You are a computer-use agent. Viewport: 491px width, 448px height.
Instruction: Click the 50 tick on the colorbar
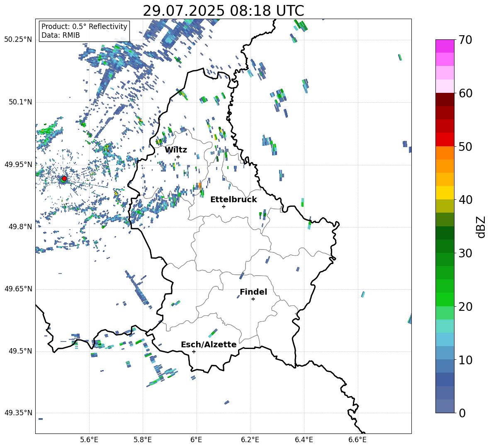[x=466, y=146]
